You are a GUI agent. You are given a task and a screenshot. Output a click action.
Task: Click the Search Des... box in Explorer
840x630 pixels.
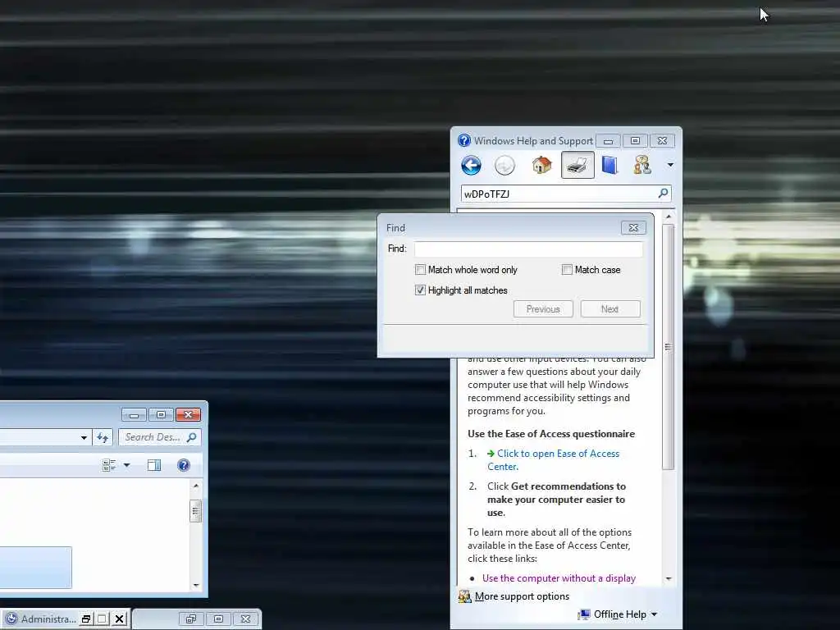(153, 437)
